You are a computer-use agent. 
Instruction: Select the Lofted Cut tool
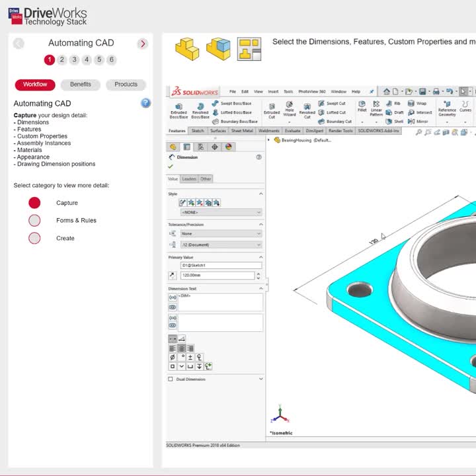coord(332,112)
